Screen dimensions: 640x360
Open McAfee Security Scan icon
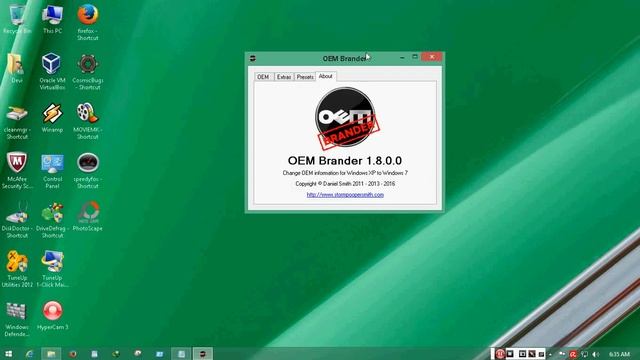(17, 171)
